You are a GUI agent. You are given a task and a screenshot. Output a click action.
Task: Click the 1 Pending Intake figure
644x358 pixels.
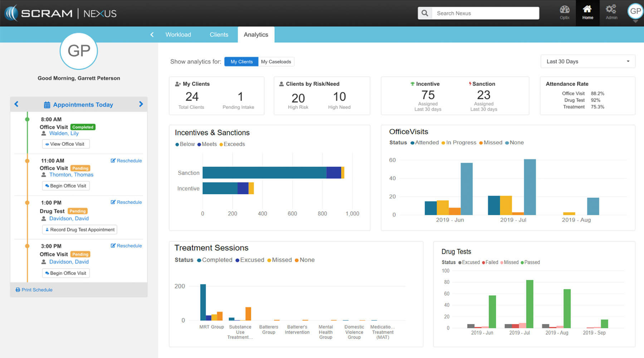[240, 97]
